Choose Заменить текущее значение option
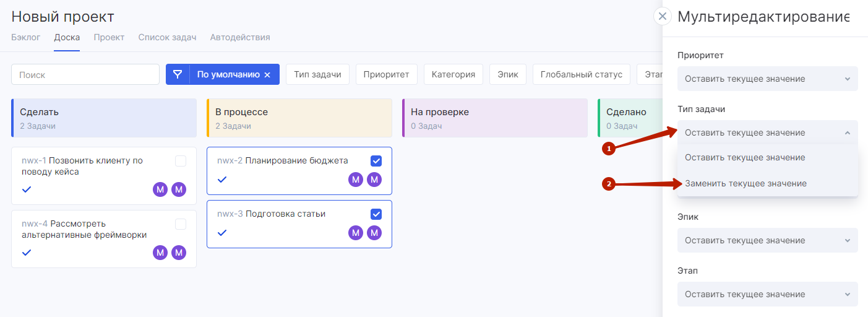Screen dimensions: 868x317 coord(746,183)
